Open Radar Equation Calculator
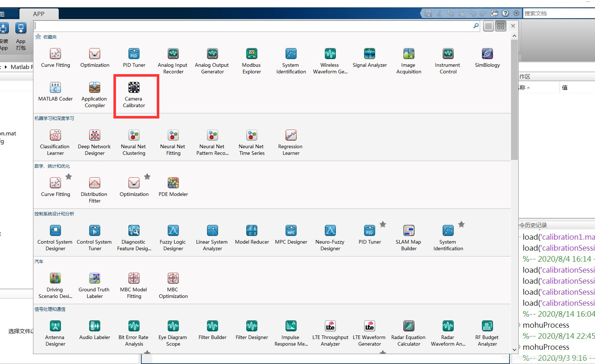 [409, 333]
